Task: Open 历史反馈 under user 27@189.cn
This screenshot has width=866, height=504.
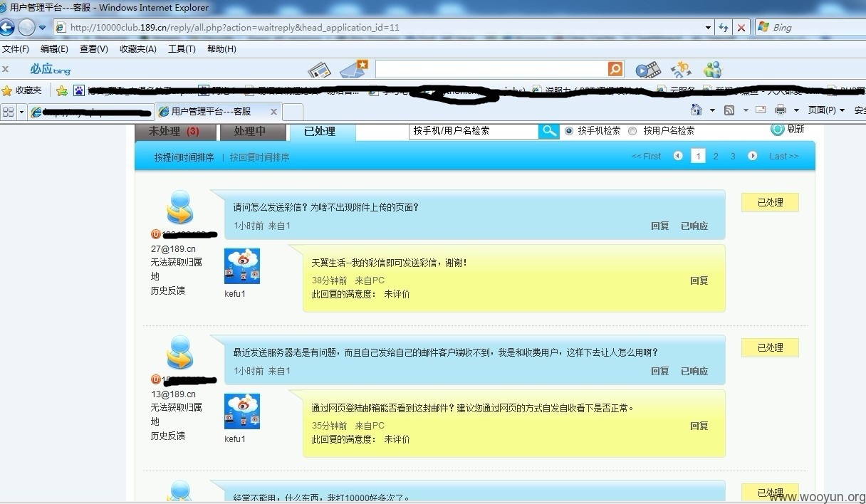Action: [167, 290]
